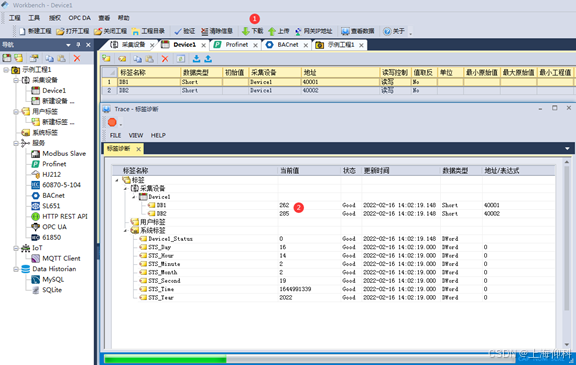Select SQLite in the navigation tree
The height and width of the screenshot is (365, 576).
click(x=47, y=290)
